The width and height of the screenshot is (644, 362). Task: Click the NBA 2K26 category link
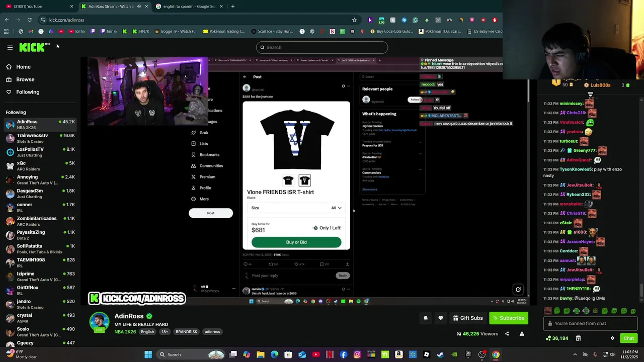tap(125, 332)
